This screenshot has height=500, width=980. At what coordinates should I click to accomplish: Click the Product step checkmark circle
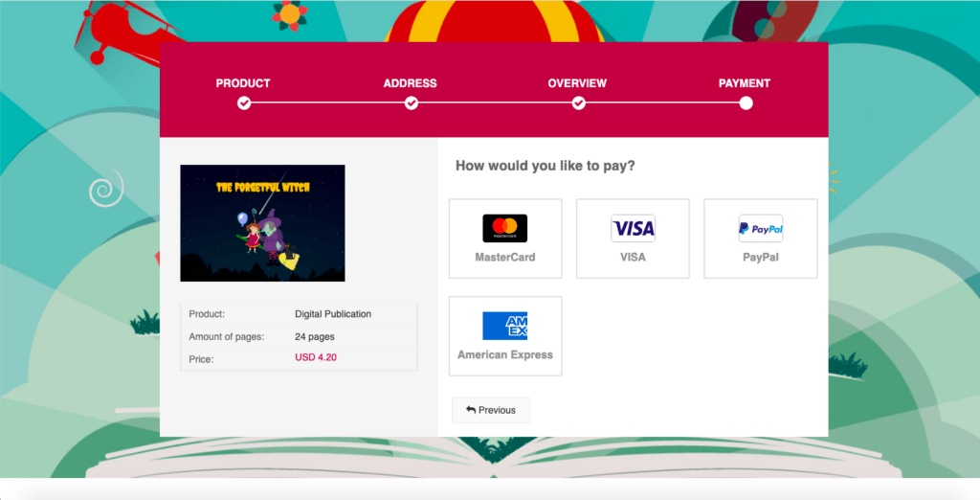[244, 103]
